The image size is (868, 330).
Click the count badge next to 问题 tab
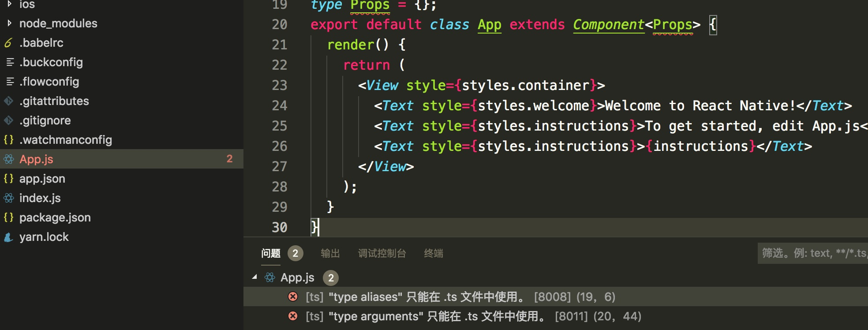pos(296,253)
